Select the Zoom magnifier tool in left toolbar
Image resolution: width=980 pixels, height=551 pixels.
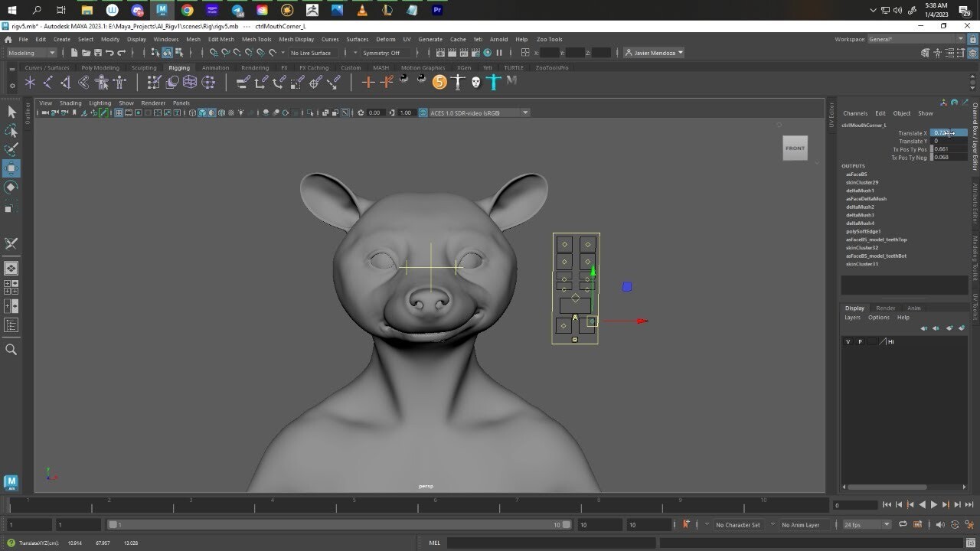pos(11,349)
